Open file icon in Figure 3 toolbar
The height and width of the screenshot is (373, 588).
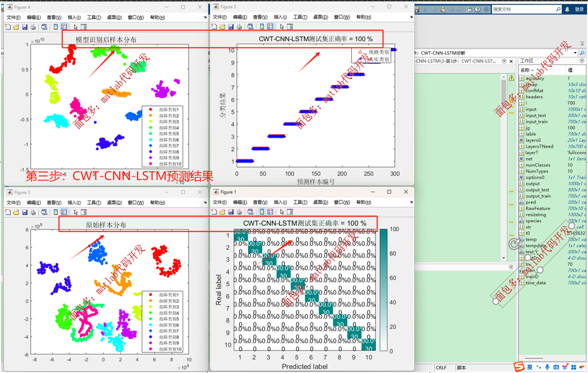[16, 212]
